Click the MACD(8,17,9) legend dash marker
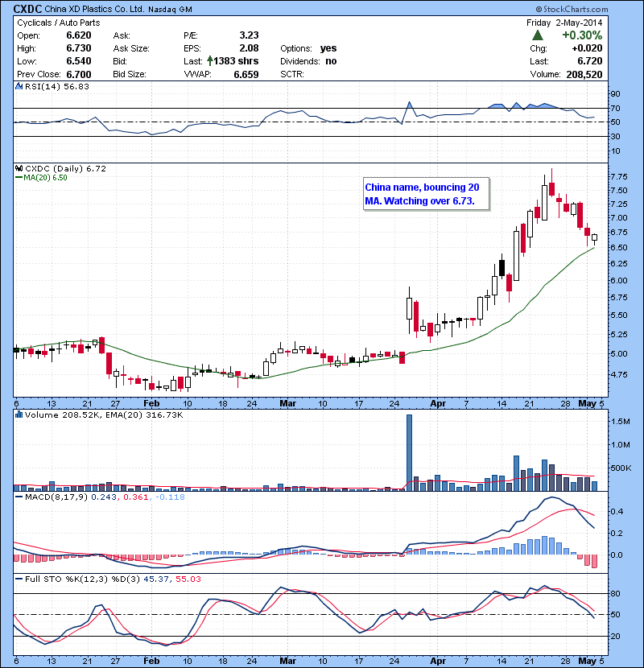The image size is (644, 668). [x=19, y=497]
